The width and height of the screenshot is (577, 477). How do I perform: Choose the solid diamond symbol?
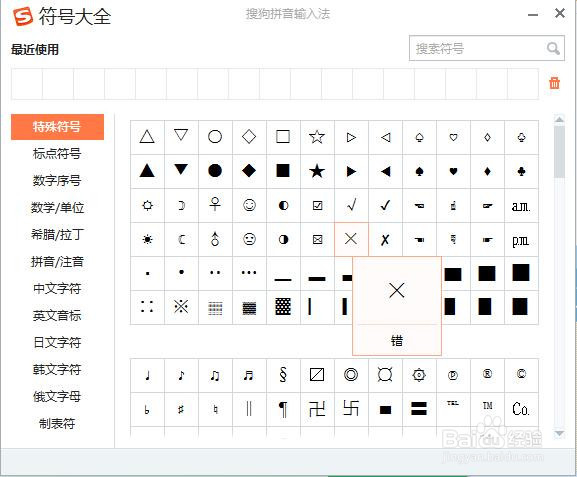[x=249, y=171]
